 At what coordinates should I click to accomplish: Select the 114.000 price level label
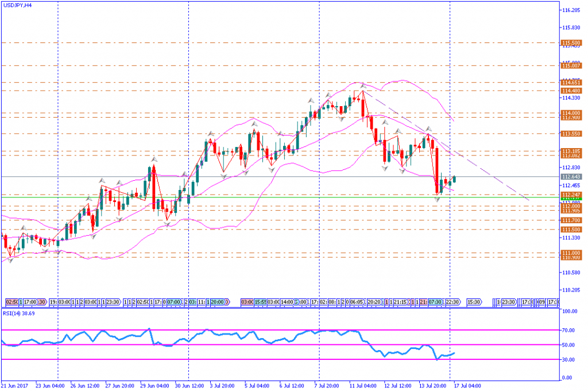[x=571, y=113]
